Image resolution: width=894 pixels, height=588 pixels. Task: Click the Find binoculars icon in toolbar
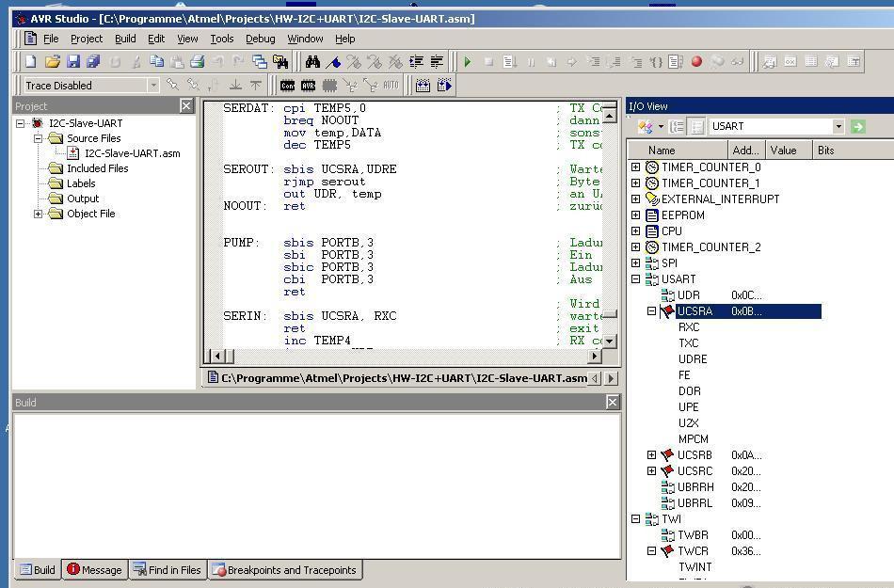pos(312,62)
